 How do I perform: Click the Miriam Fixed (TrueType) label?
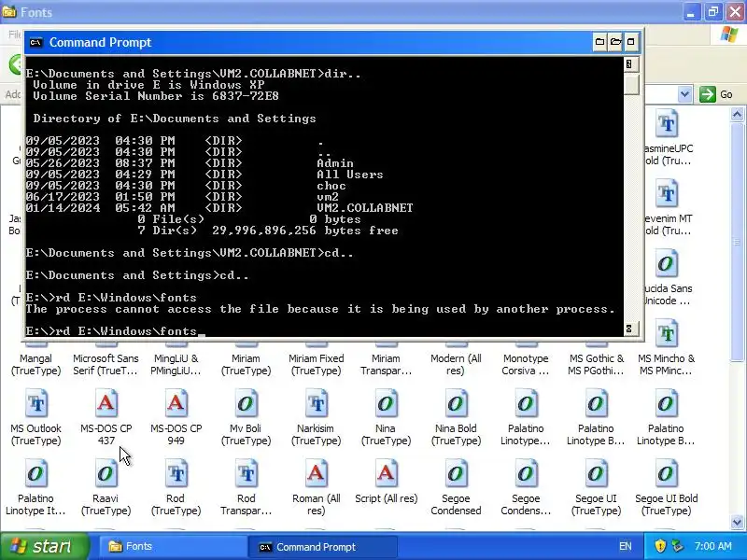click(x=316, y=365)
